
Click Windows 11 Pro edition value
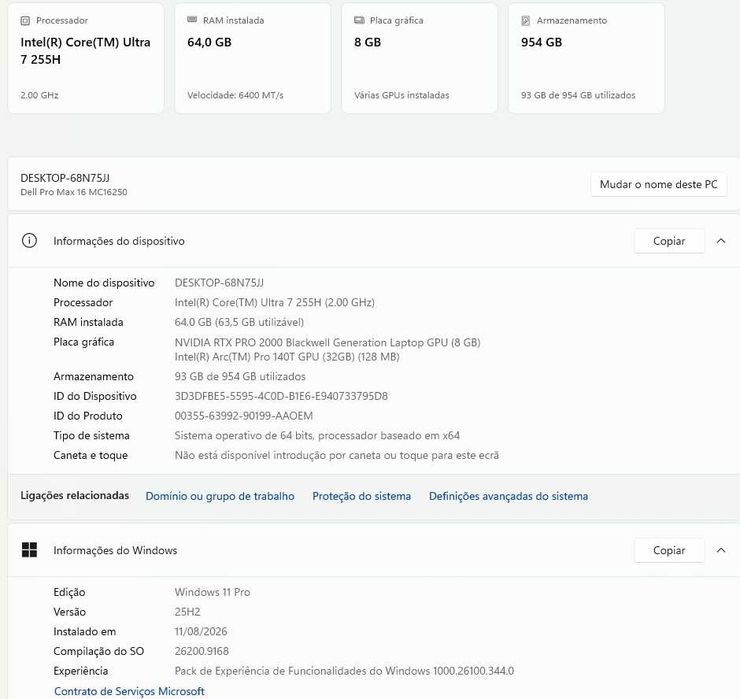click(x=212, y=592)
